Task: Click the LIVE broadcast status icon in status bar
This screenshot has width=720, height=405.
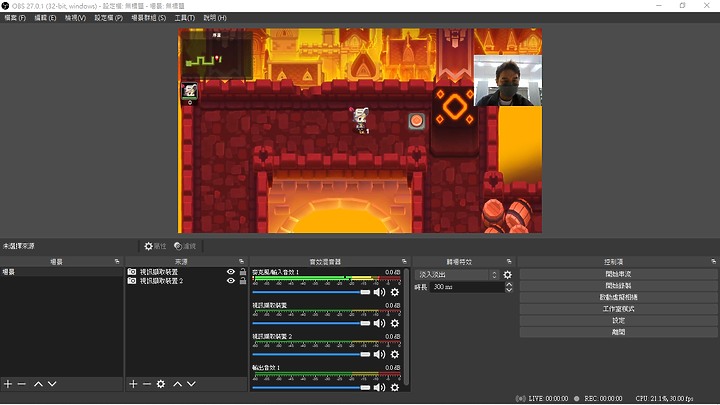Action: [x=521, y=399]
